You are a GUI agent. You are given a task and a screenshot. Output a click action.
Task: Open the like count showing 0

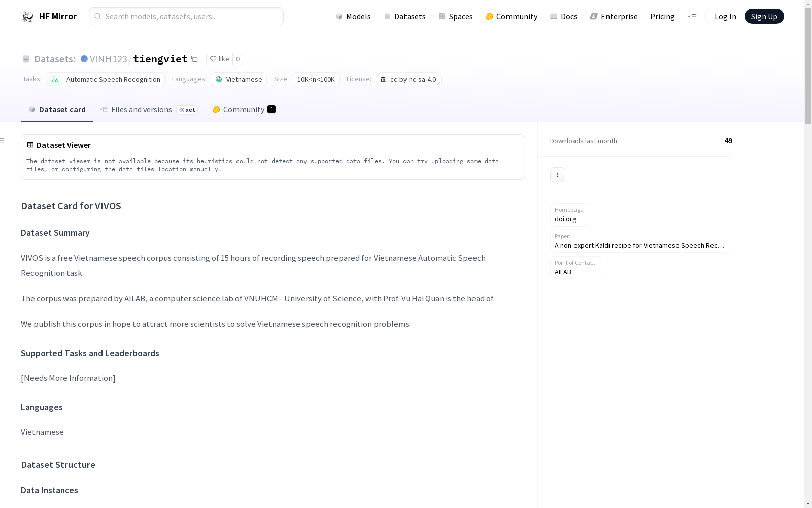tap(238, 59)
